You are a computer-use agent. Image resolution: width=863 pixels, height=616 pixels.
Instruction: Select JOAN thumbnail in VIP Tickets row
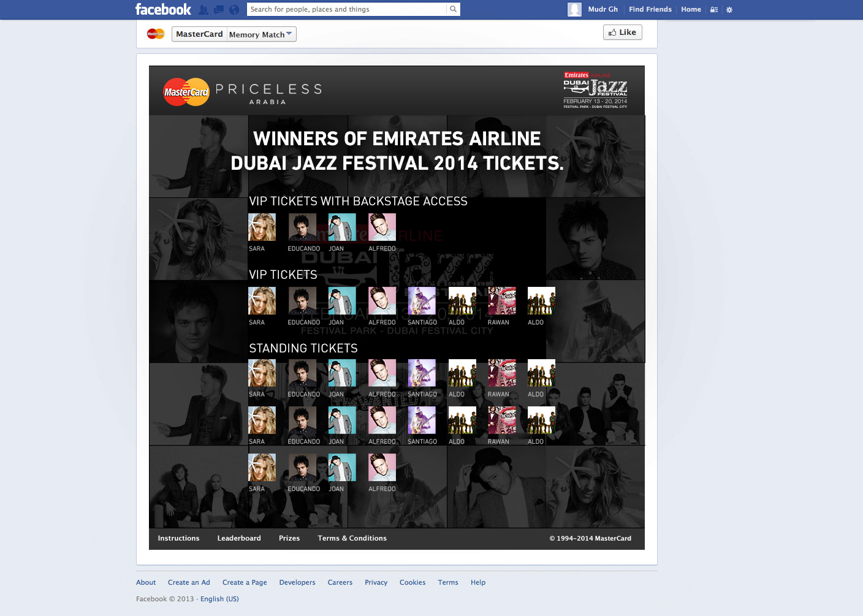click(342, 301)
